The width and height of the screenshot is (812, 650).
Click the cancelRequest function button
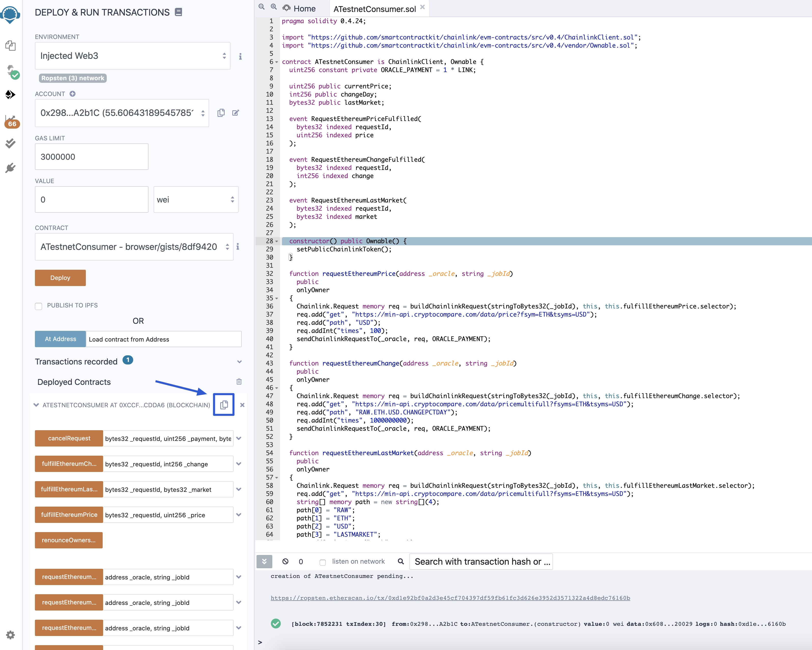pyautogui.click(x=69, y=438)
